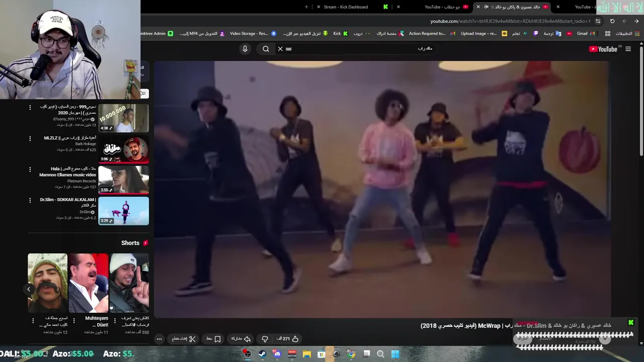Click the red Shorts logo icon
Image resolution: width=644 pixels, height=362 pixels.
coord(145,243)
